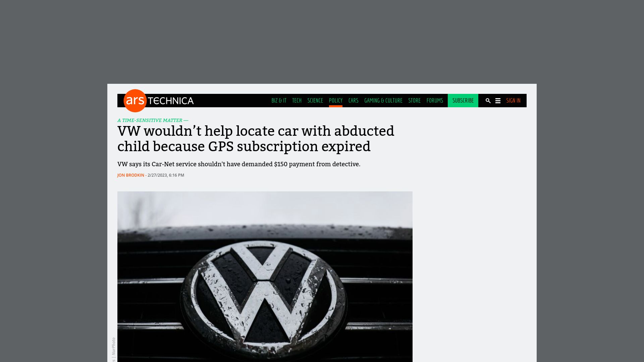The image size is (644, 362).
Task: Open the hamburger menu icon
Action: [498, 101]
